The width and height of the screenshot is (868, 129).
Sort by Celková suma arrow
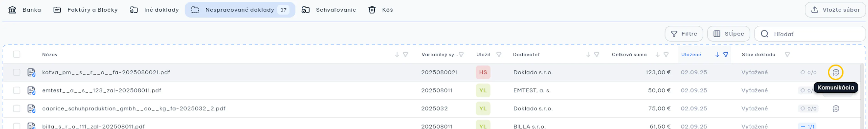tap(657, 54)
